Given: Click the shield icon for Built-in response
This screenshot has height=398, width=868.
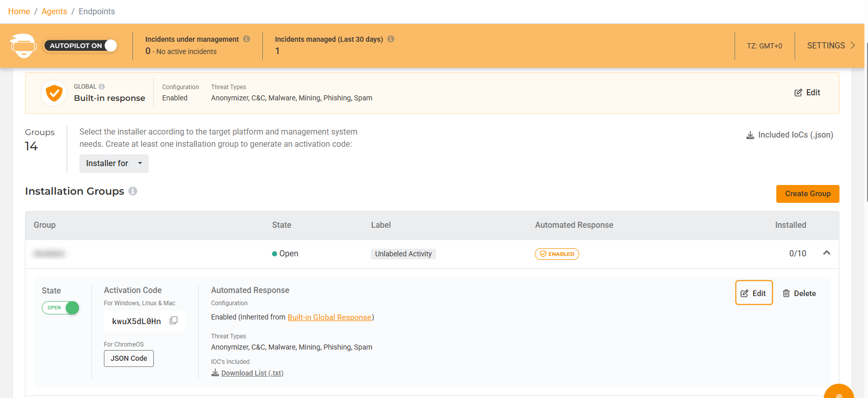Looking at the screenshot, I should point(54,93).
